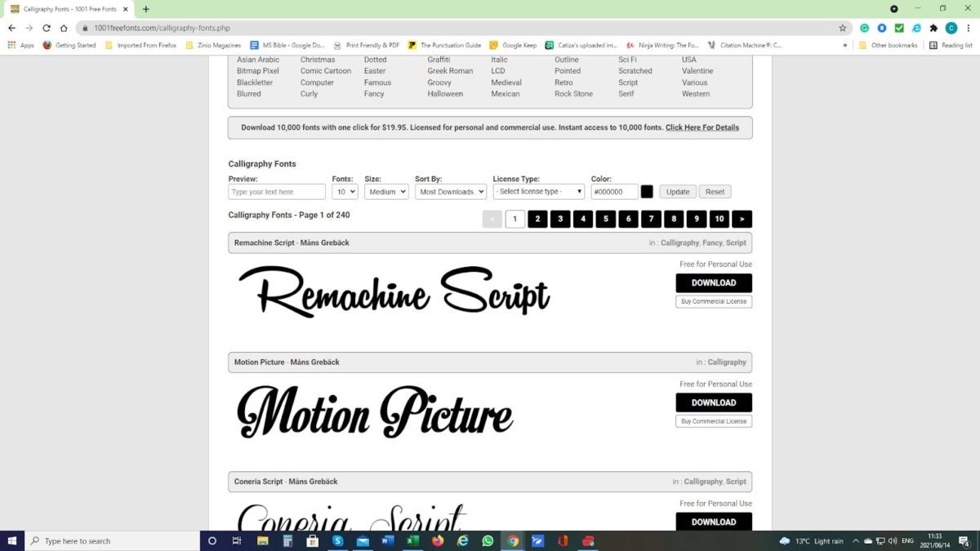Open Excel from the taskbar

412,540
